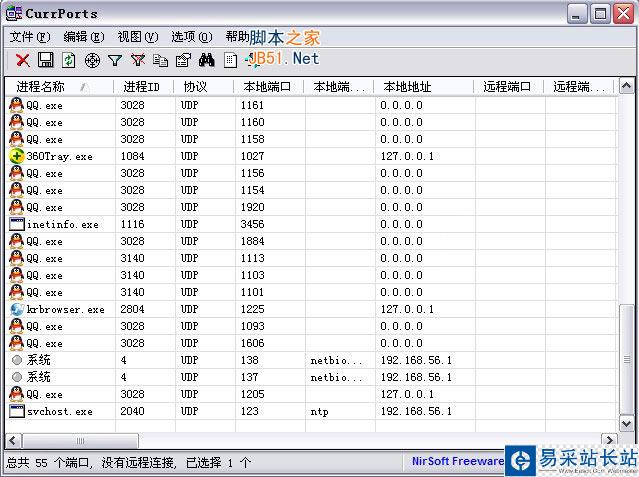Screen dimensions: 639x477
Task: Click the grey circle icon of port 138 row
Action: point(17,360)
